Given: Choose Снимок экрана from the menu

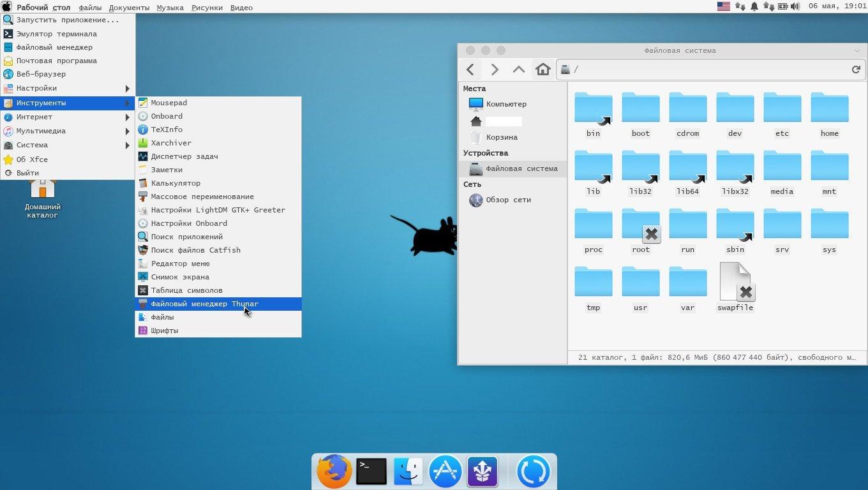Looking at the screenshot, I should pos(180,277).
